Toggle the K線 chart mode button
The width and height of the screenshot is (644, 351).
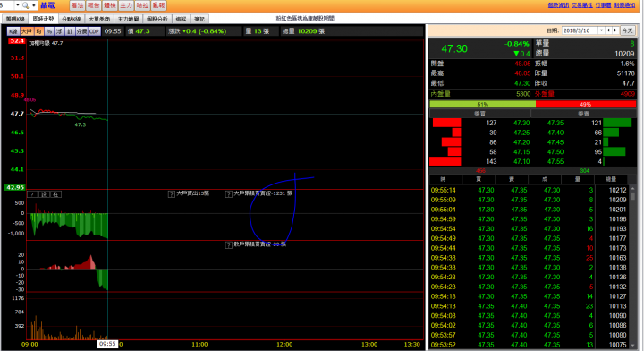point(13,31)
